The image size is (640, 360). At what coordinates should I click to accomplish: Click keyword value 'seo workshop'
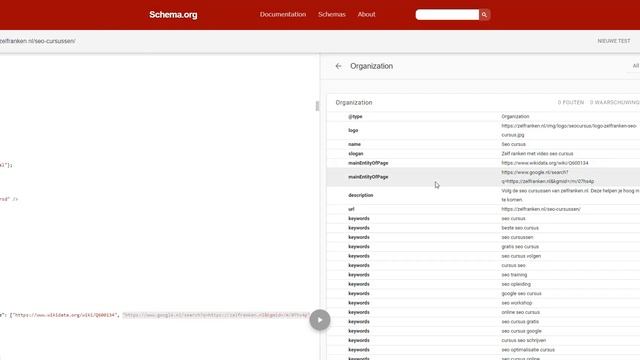[517, 303]
